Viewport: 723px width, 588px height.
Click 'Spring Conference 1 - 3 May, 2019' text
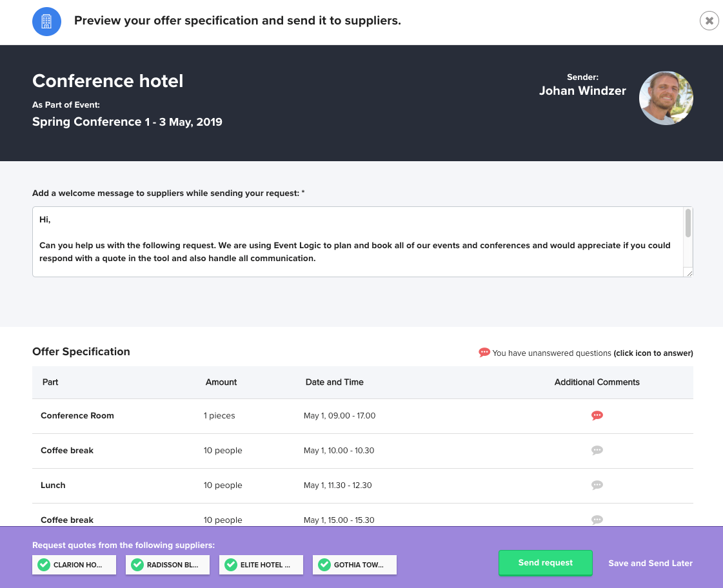127,122
